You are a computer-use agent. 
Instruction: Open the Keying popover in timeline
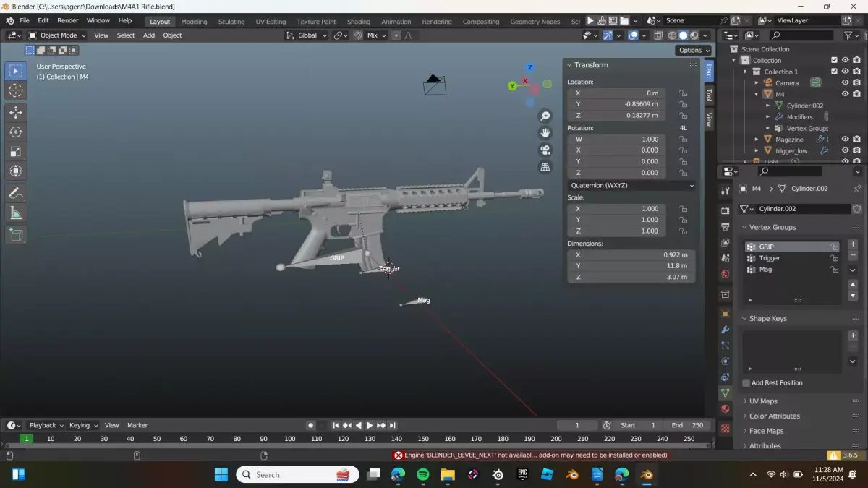(82, 425)
